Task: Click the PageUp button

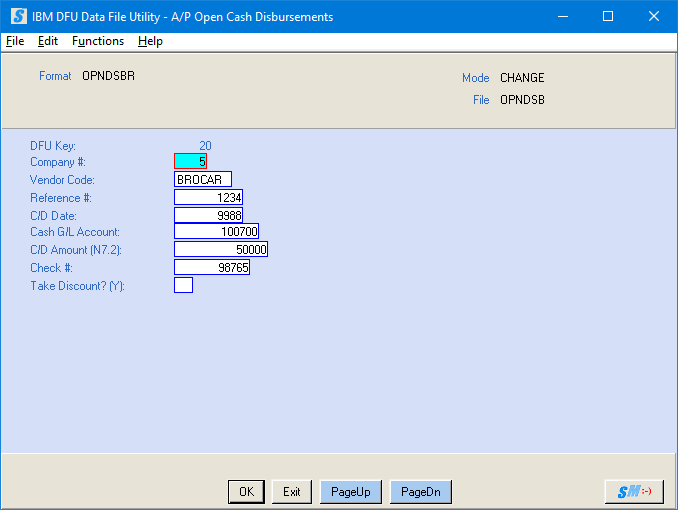Action: click(x=351, y=492)
